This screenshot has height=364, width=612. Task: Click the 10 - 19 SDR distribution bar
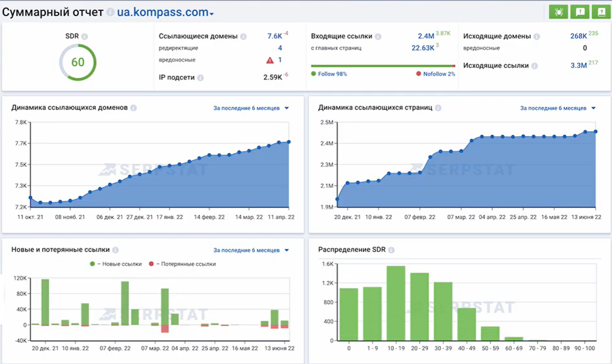pos(395,303)
